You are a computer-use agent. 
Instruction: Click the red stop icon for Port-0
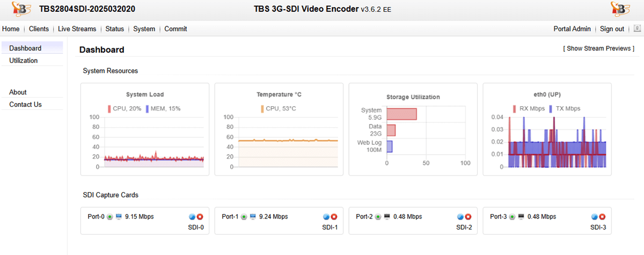coord(200,217)
